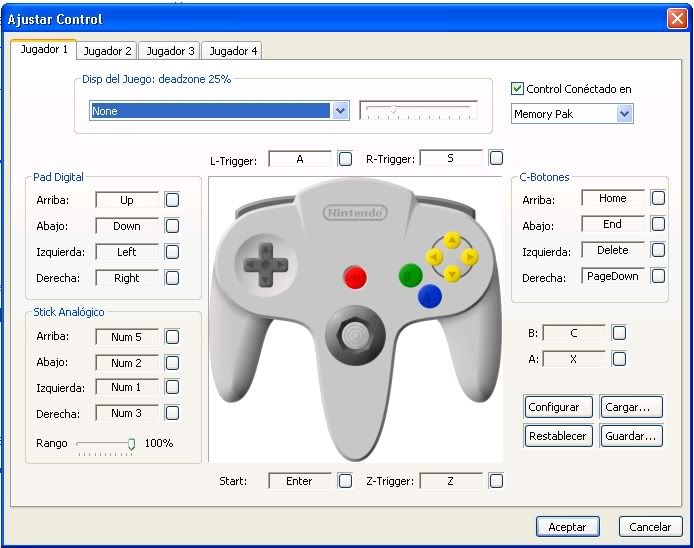This screenshot has width=694, height=548.
Task: Tick the checkbox next to R-Trigger
Action: pyautogui.click(x=496, y=158)
